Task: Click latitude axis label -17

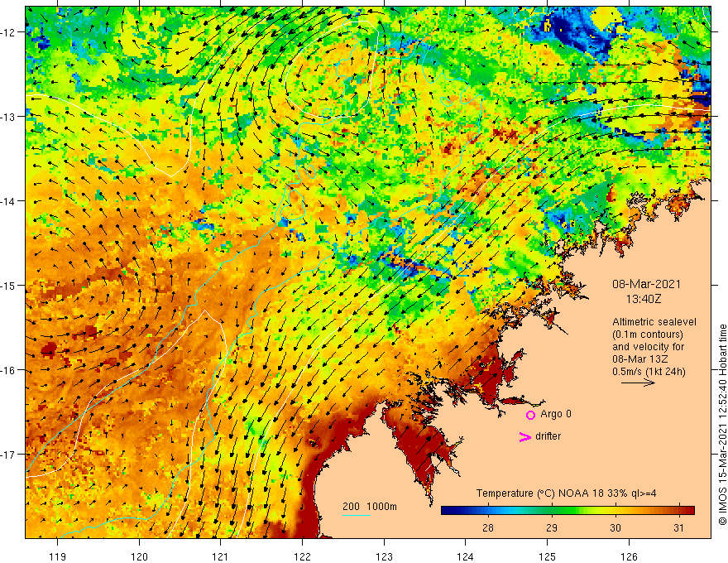Action: click(8, 455)
